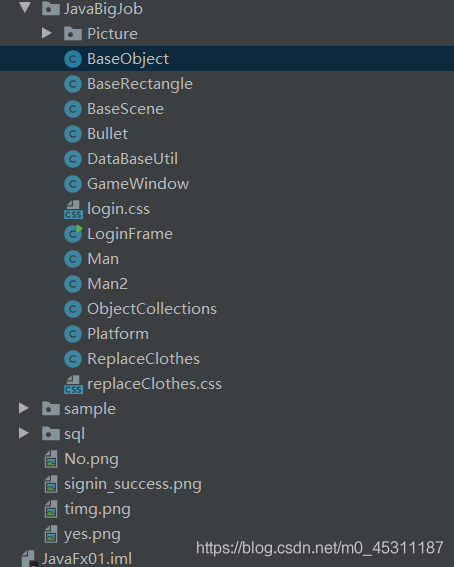This screenshot has height=567, width=454.
Task: Expand the Picture folder arrow
Action: [47, 33]
